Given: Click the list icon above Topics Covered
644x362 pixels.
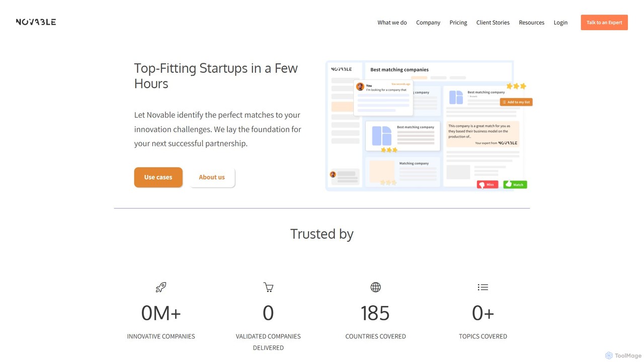Looking at the screenshot, I should pos(483,287).
